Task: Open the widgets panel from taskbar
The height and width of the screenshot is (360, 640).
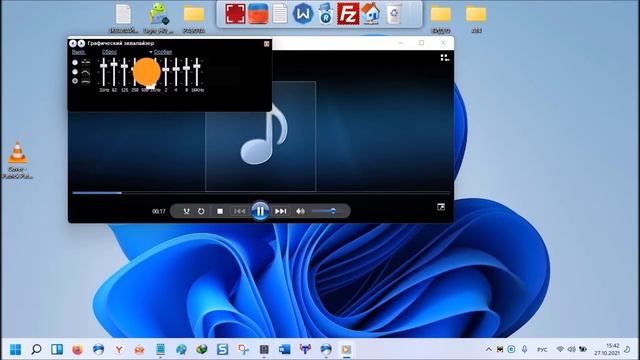Action: coord(57,349)
